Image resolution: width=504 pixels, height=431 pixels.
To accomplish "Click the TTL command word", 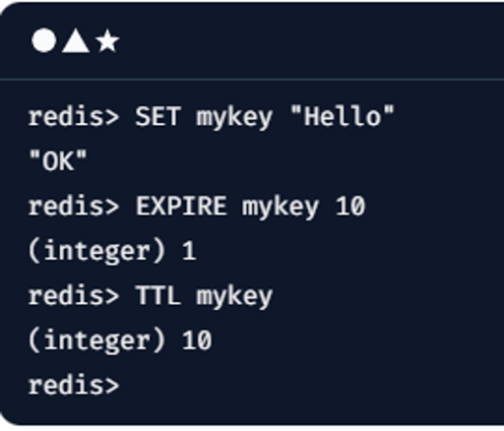I will 158,296.
